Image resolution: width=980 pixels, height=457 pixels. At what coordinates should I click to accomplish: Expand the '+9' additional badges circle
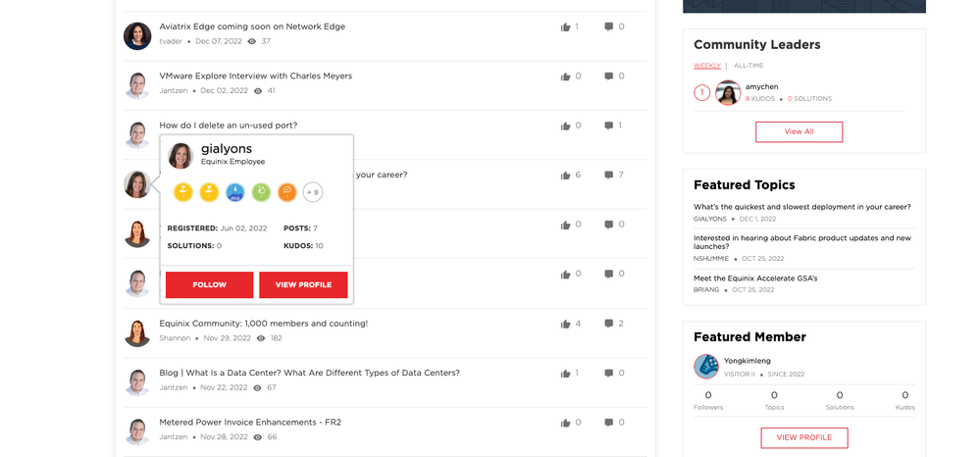[x=312, y=192]
